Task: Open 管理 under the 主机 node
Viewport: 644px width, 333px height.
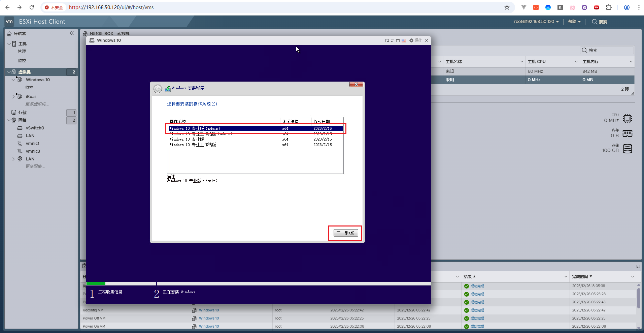Action: 22,52
